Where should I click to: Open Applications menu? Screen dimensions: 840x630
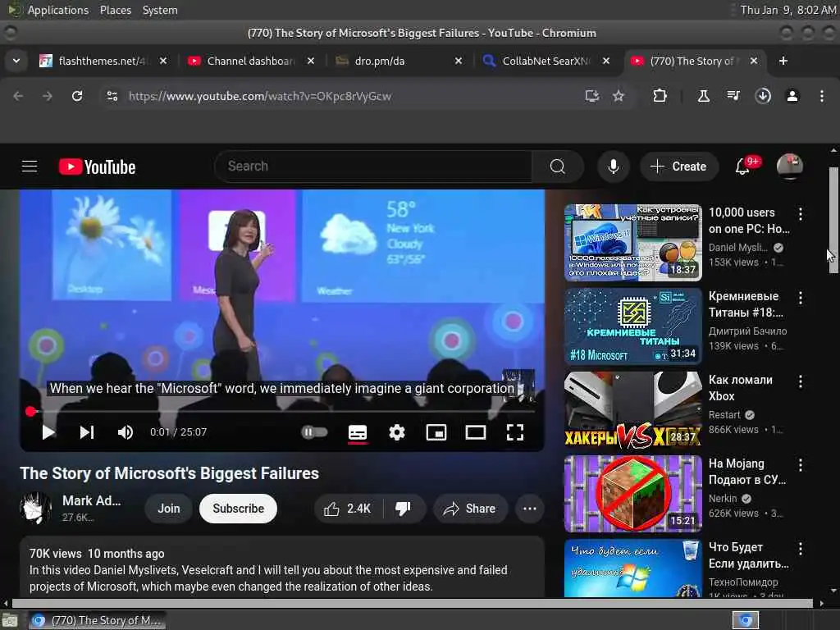tap(58, 10)
